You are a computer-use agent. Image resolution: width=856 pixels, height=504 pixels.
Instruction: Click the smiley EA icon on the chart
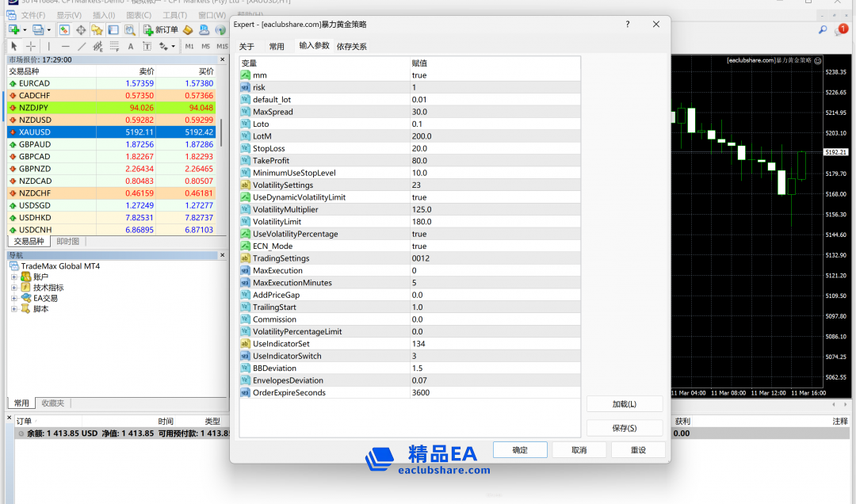click(818, 59)
